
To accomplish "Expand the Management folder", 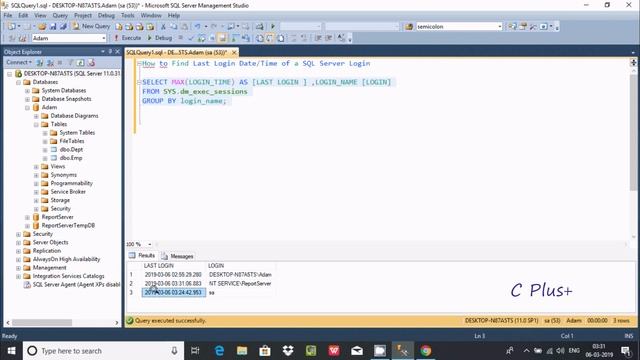I will 18,268.
